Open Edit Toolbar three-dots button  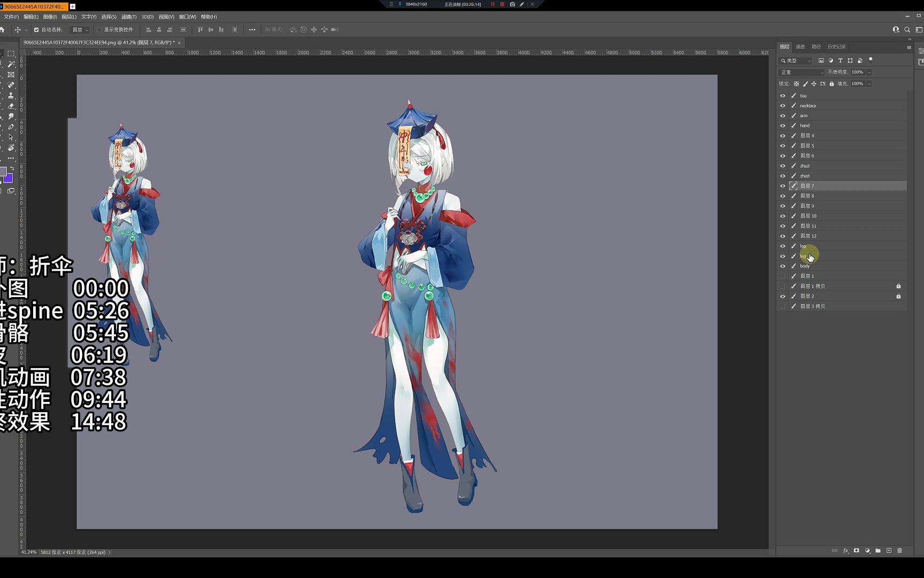pyautogui.click(x=11, y=158)
